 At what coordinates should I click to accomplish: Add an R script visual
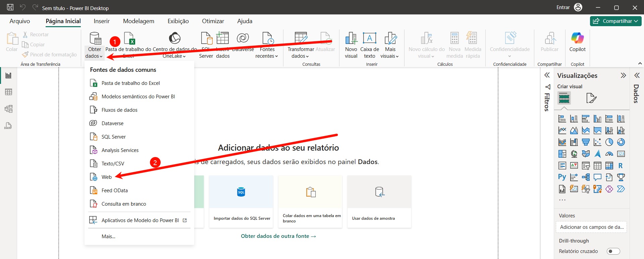click(x=621, y=166)
